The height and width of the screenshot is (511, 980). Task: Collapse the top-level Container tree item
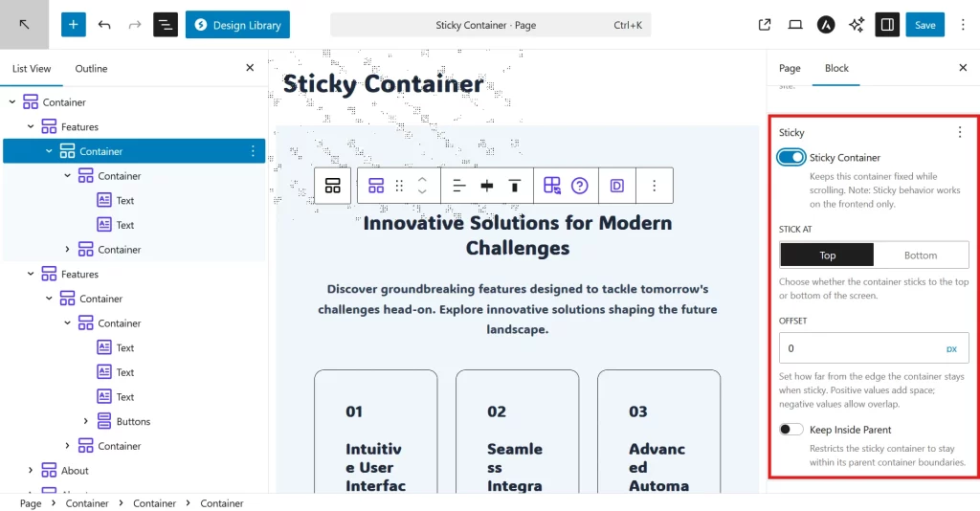(12, 102)
